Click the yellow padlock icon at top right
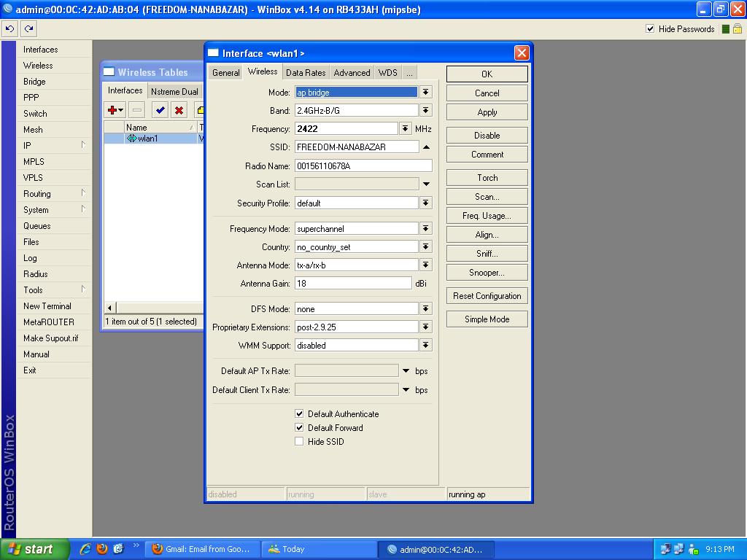The width and height of the screenshot is (747, 560). [x=737, y=29]
